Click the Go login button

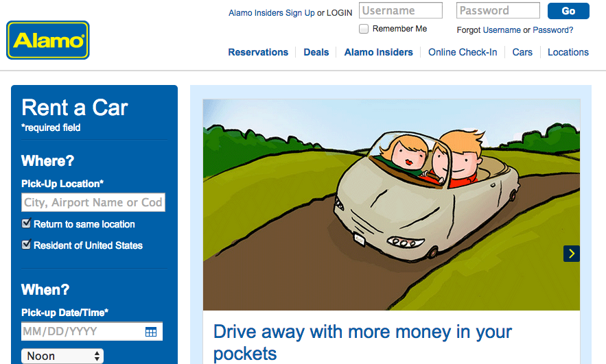tap(568, 11)
